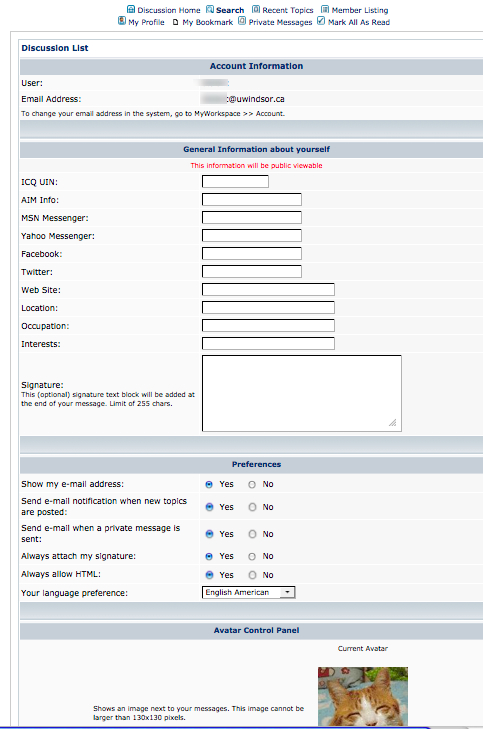Image resolution: width=483 pixels, height=729 pixels.
Task: Select No for new topics e-mail notification
Action: pos(252,507)
